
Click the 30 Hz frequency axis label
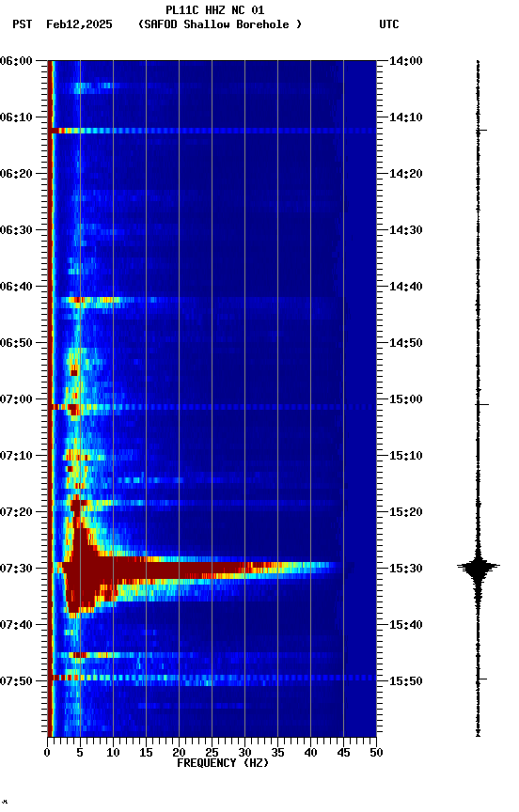244,753
